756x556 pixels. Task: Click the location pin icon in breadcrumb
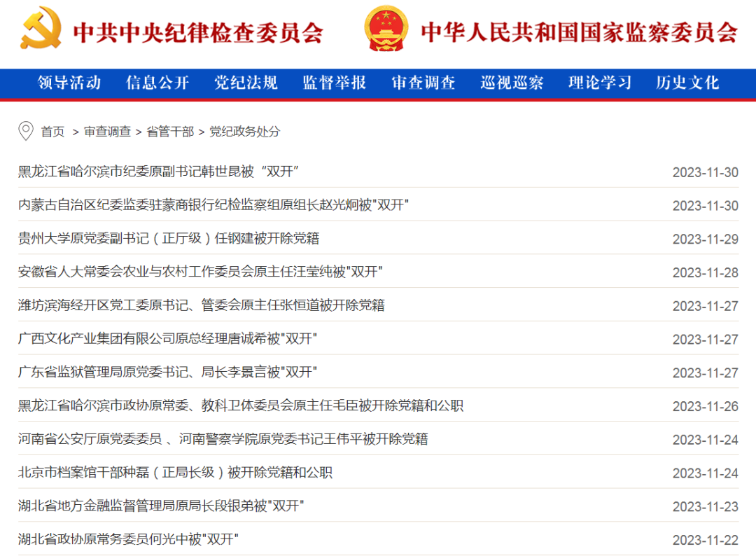tap(26, 131)
